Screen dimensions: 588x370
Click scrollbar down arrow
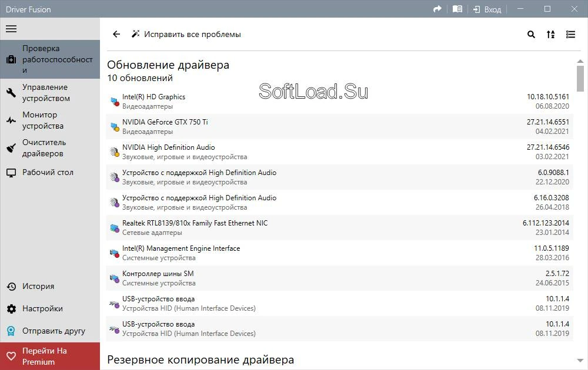[x=580, y=360]
